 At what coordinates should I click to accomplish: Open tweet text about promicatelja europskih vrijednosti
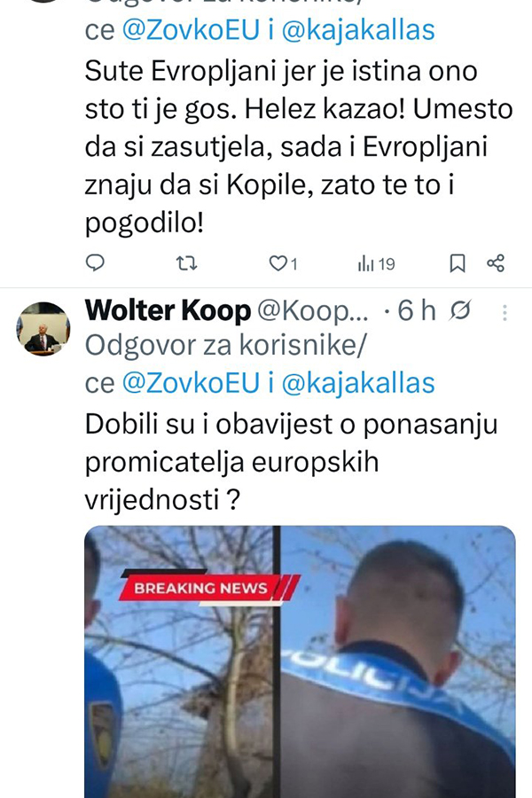tap(291, 462)
